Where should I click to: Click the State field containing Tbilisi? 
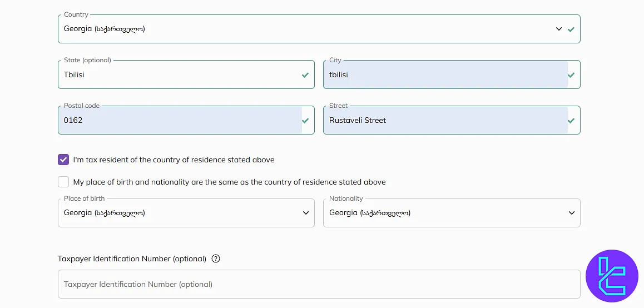(x=186, y=74)
